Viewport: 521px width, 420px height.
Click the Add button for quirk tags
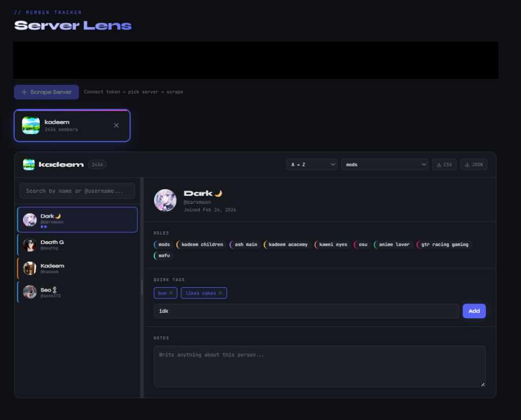474,311
